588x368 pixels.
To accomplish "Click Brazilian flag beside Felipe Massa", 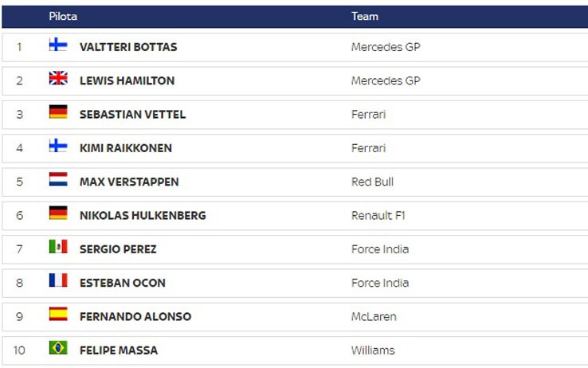I will [58, 348].
